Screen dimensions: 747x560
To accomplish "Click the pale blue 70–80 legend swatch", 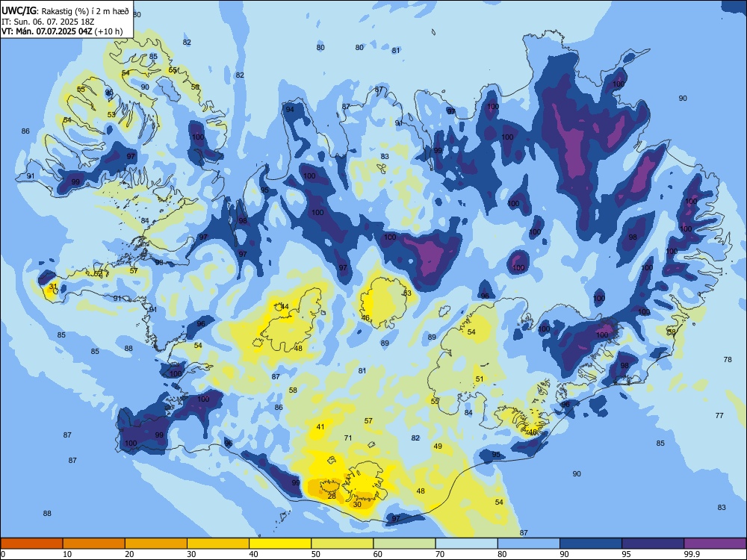I will (466, 544).
